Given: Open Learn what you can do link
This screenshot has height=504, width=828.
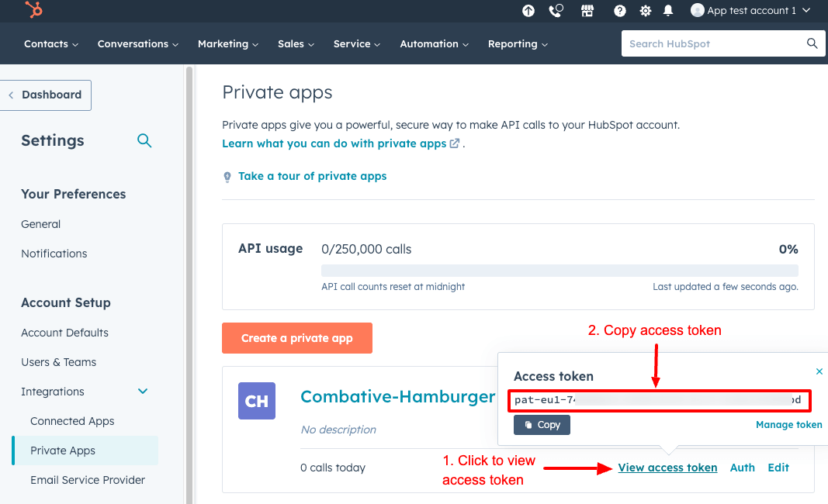Looking at the screenshot, I should pyautogui.click(x=341, y=143).
